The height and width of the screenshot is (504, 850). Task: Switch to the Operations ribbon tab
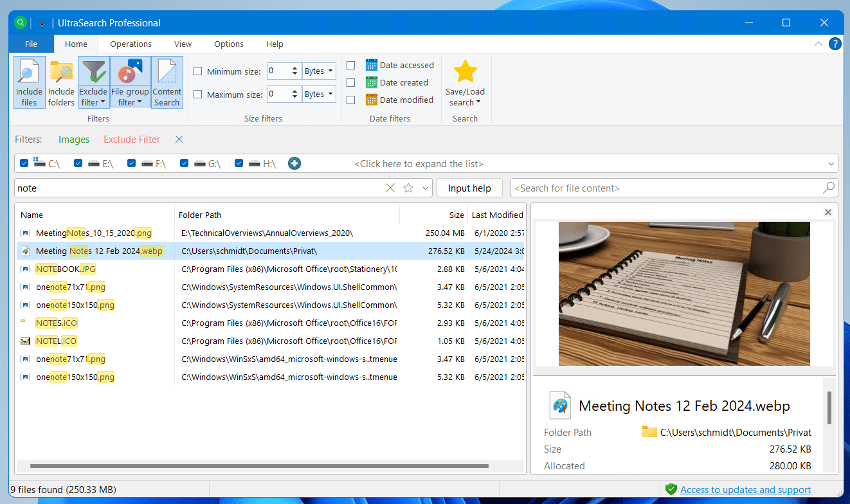point(131,44)
